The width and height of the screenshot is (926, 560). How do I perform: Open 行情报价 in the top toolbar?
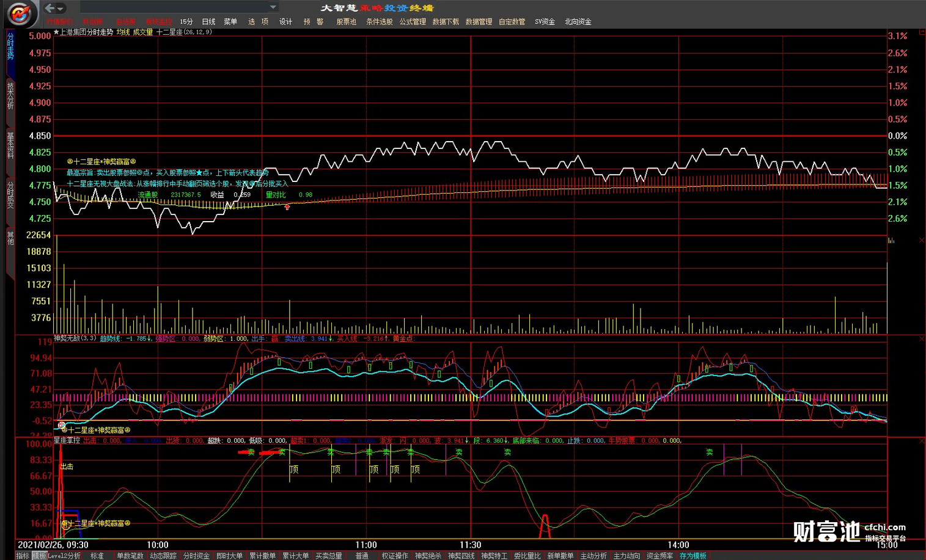[x=59, y=21]
